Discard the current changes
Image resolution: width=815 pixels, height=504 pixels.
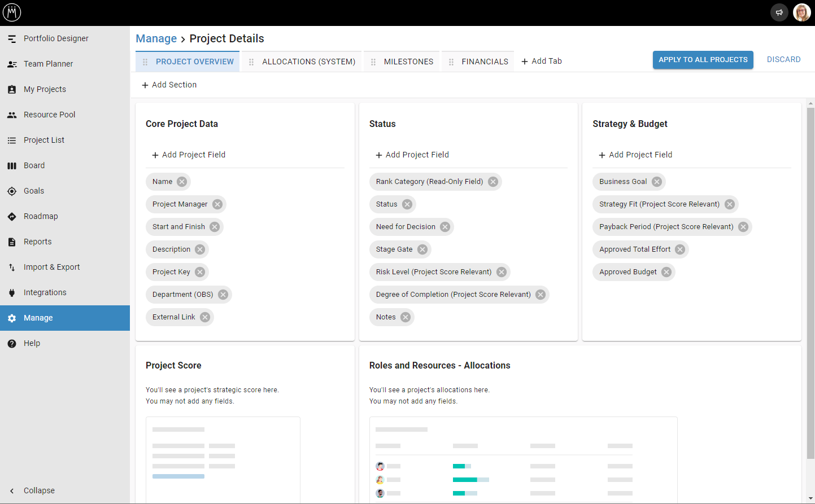783,59
